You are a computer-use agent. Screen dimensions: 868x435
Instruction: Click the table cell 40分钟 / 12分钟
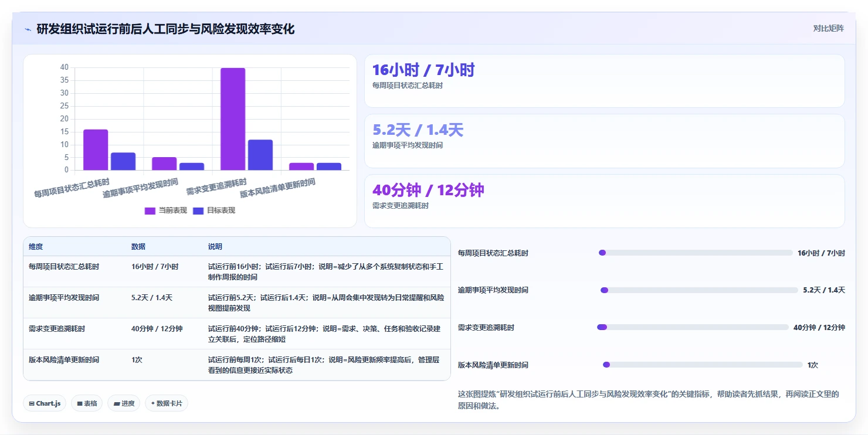(157, 329)
